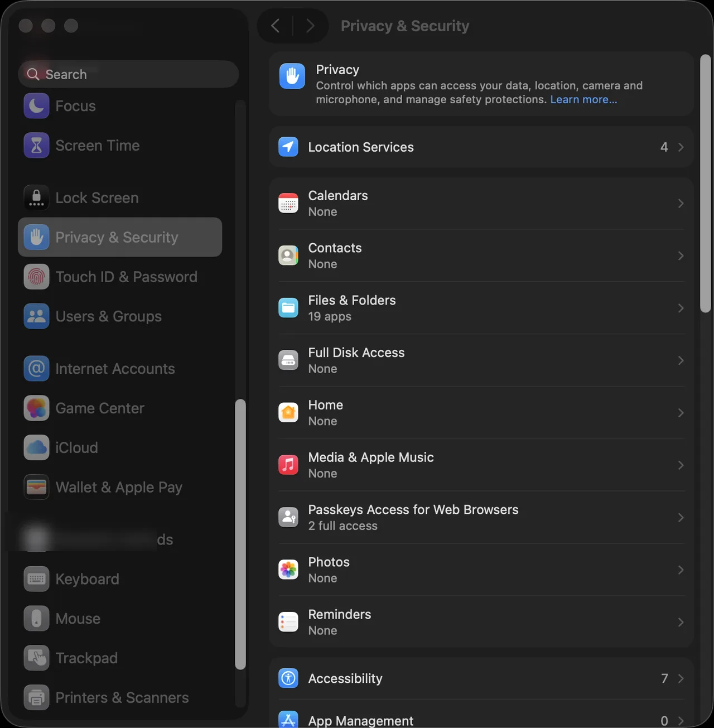Click the Full Disk Access drive icon
Image resolution: width=714 pixels, height=728 pixels.
288,360
